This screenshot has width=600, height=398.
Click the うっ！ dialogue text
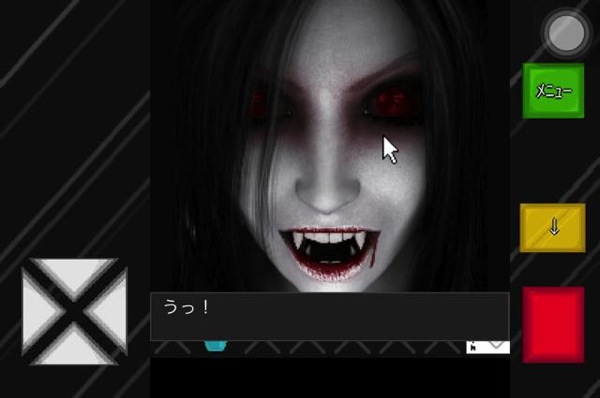point(186,307)
